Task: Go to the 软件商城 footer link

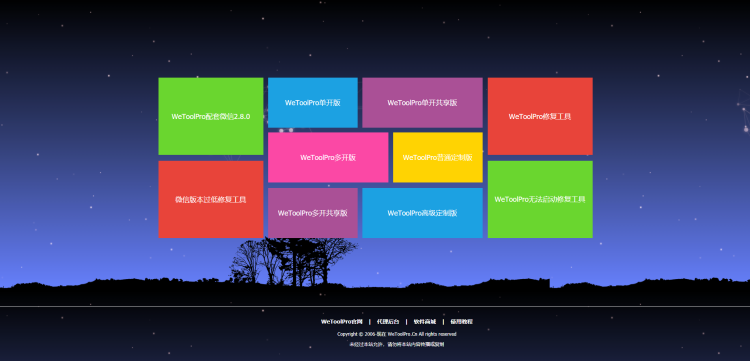Action: [x=425, y=322]
